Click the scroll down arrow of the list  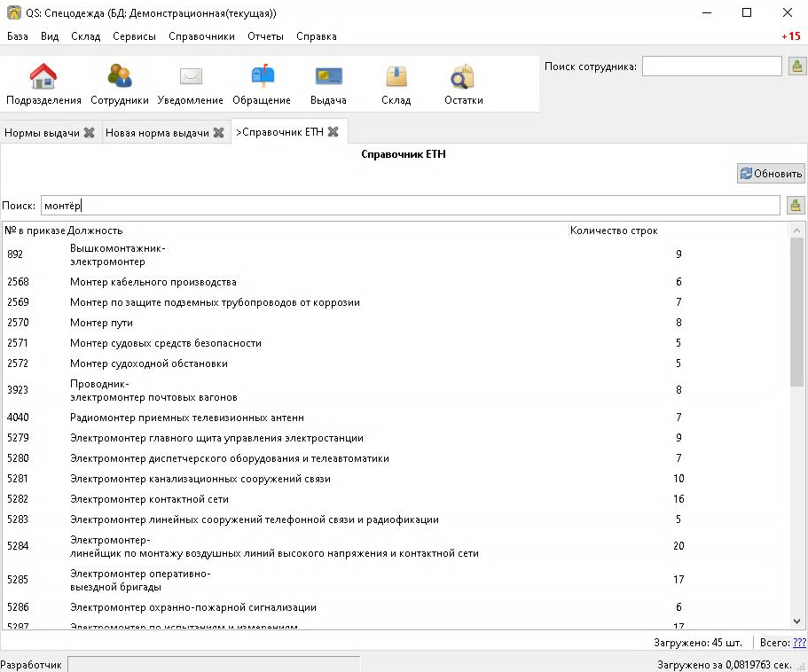(x=796, y=621)
